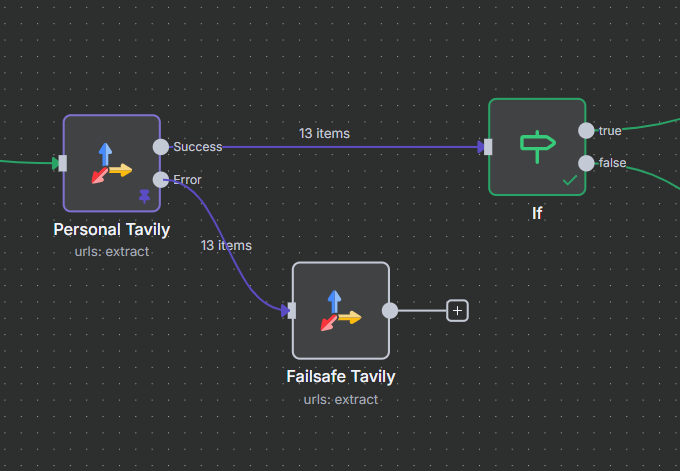The image size is (680, 471).
Task: Click the 13 items label on Success connection
Action: click(324, 133)
